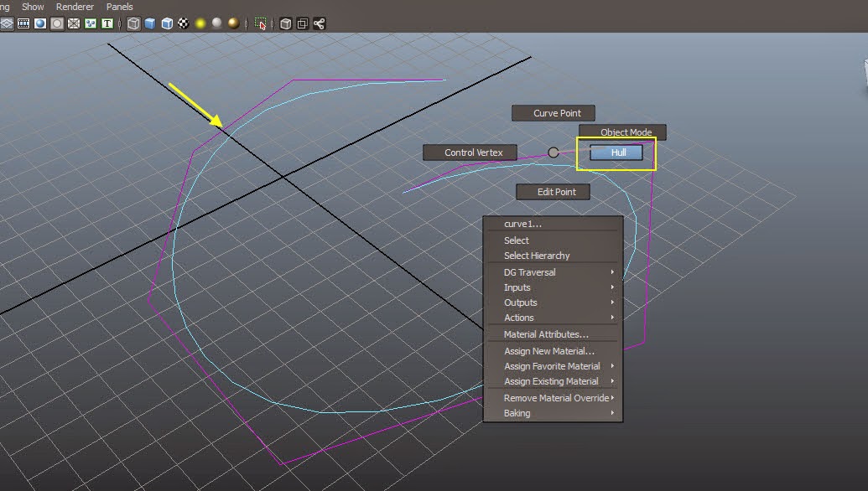Image resolution: width=868 pixels, height=491 pixels.
Task: Select Control Vertex mode
Action: coord(470,152)
